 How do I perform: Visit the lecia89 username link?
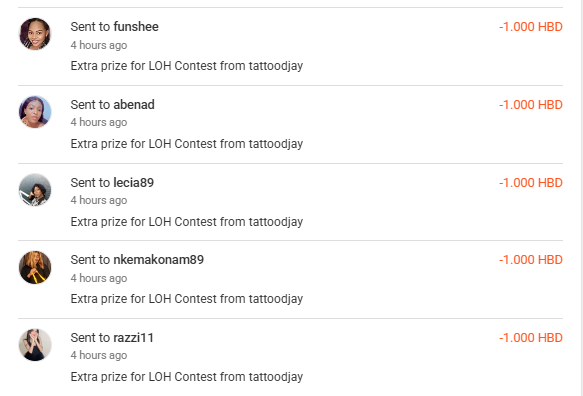click(133, 183)
